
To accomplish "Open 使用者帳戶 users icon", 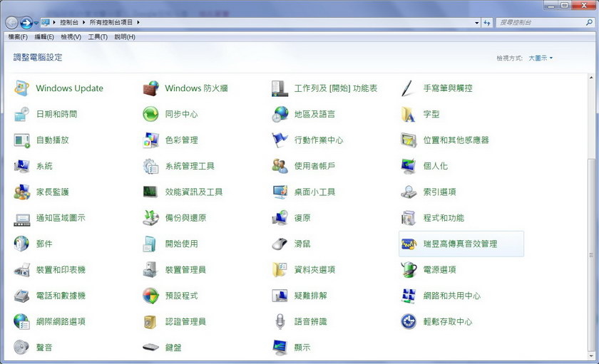I will pyautogui.click(x=280, y=166).
